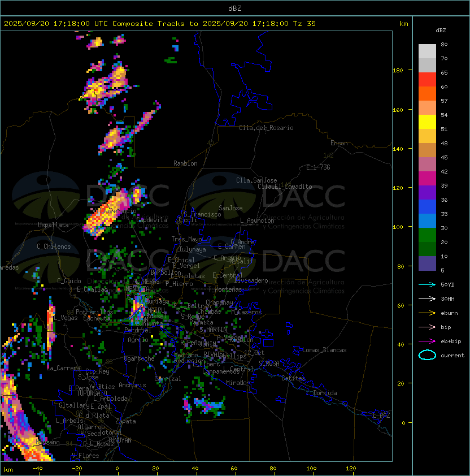The image size is (470, 476).
Task: Click the magenta eb+bip arrow legend icon
Action: pos(427,341)
